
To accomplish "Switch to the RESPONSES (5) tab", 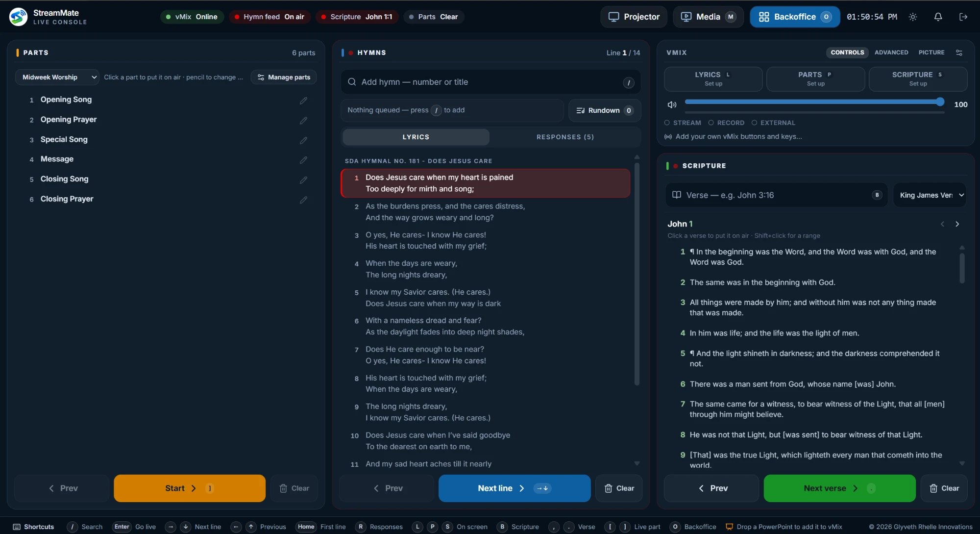I will coord(565,137).
